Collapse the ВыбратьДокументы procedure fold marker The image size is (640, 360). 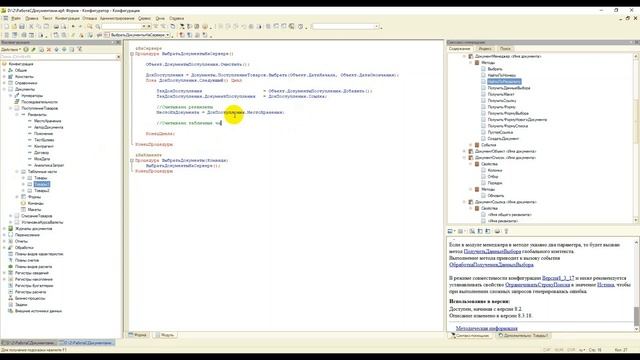(132, 161)
